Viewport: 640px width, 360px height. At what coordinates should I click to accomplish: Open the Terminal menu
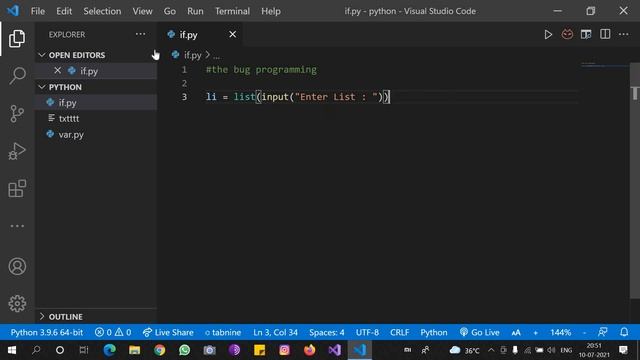233,11
